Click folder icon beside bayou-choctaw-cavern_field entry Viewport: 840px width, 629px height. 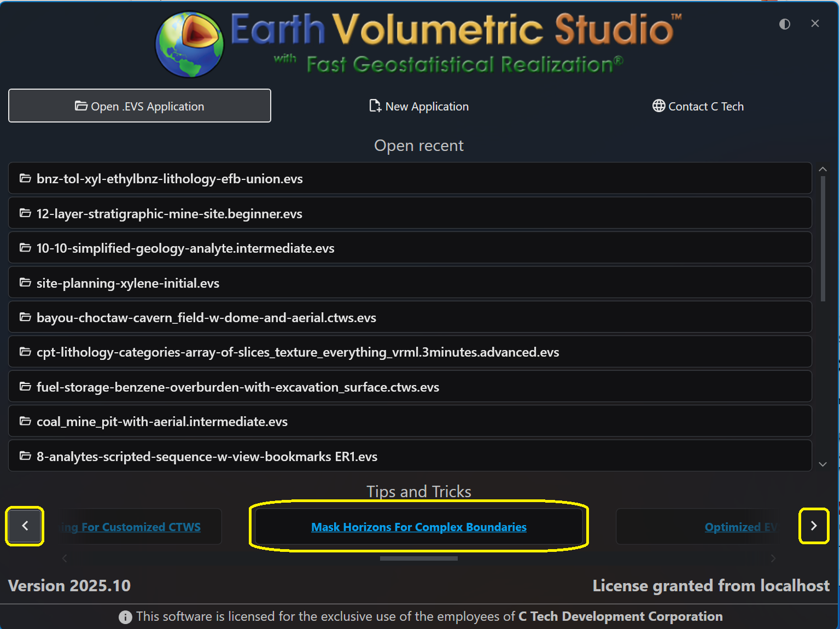tap(25, 317)
